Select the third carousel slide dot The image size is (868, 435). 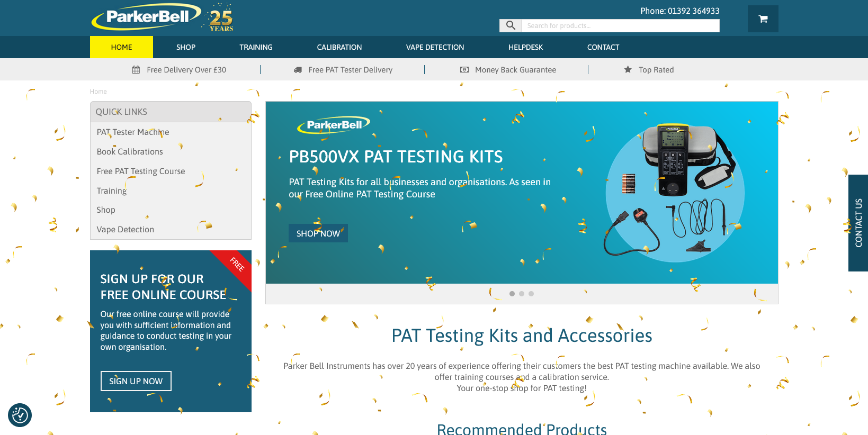531,294
